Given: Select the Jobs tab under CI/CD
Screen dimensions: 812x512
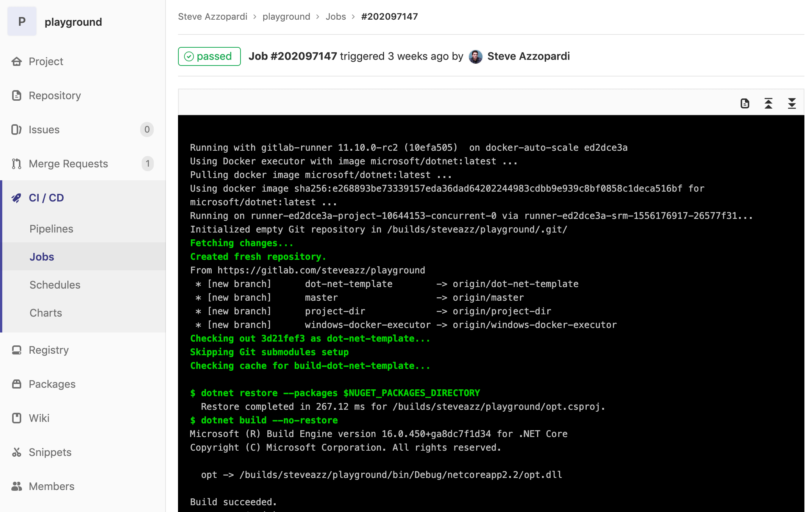Looking at the screenshot, I should tap(41, 257).
